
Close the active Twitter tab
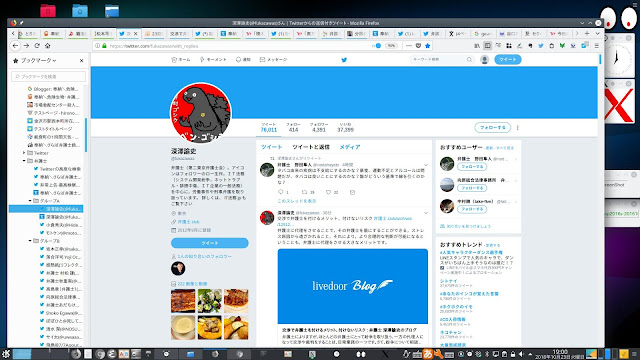point(136,33)
